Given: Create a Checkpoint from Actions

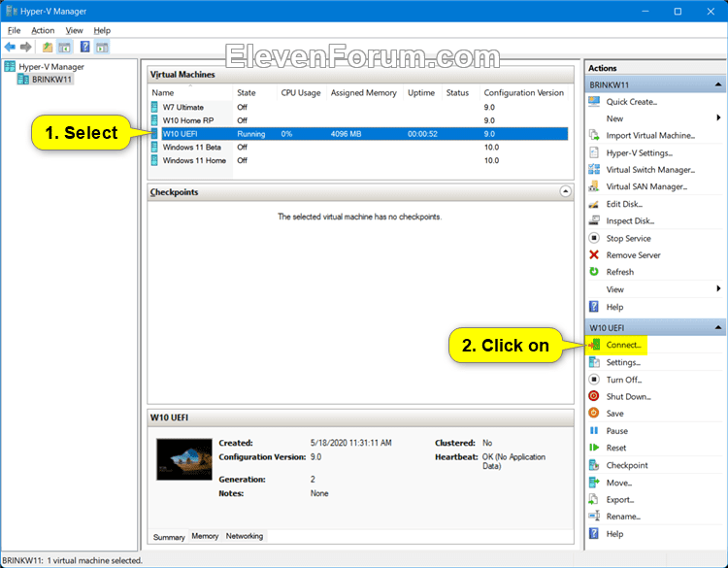Looking at the screenshot, I should tap(627, 465).
